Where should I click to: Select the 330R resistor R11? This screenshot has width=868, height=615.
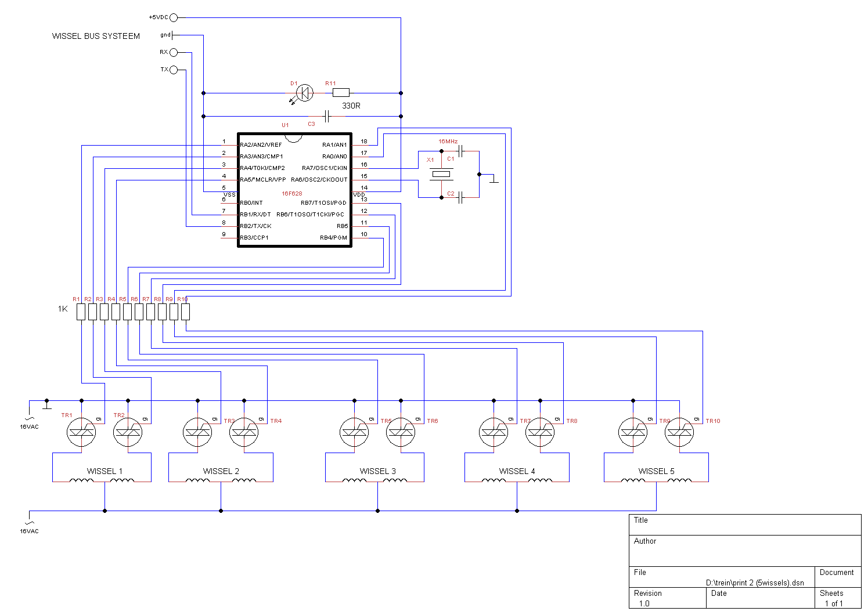click(341, 93)
